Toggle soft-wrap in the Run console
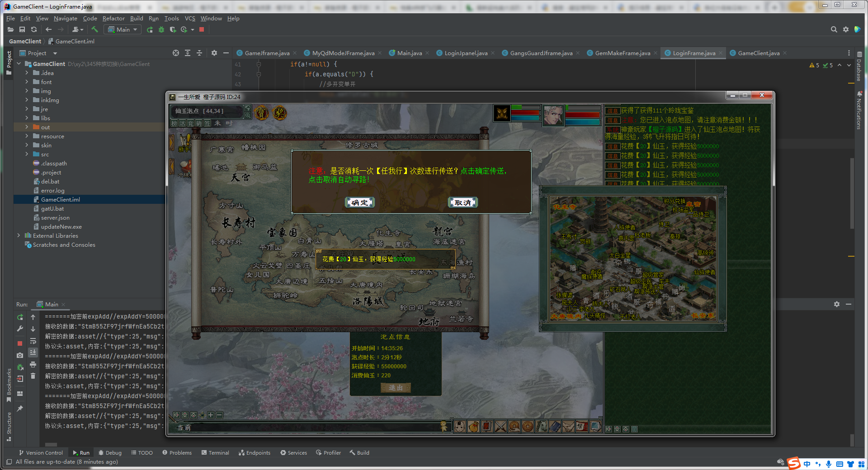The height and width of the screenshot is (470, 868). pyautogui.click(x=33, y=341)
